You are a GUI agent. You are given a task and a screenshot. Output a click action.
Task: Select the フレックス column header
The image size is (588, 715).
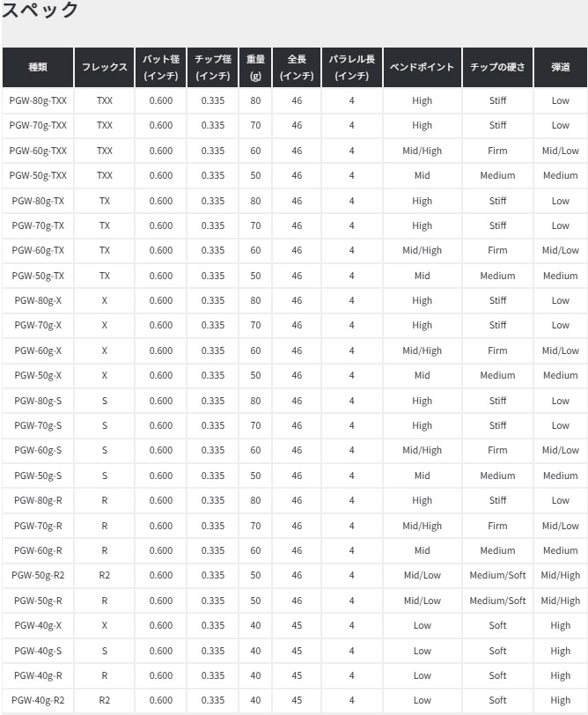click(105, 67)
